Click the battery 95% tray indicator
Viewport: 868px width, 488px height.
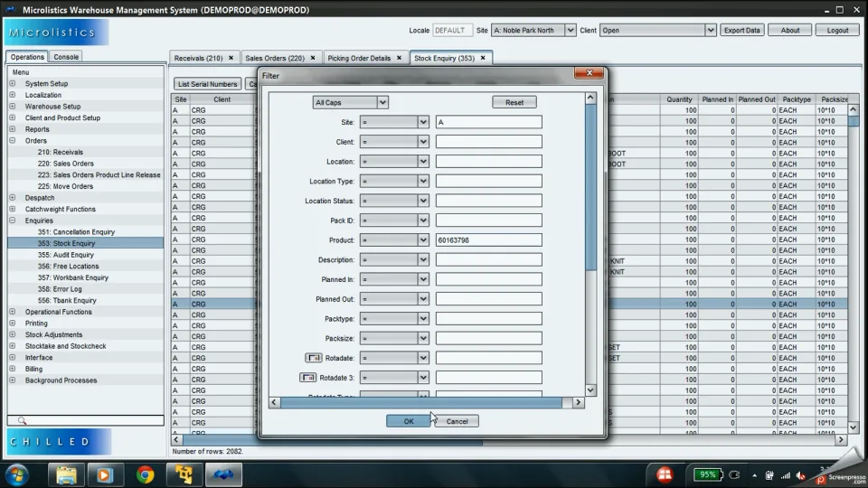click(707, 474)
